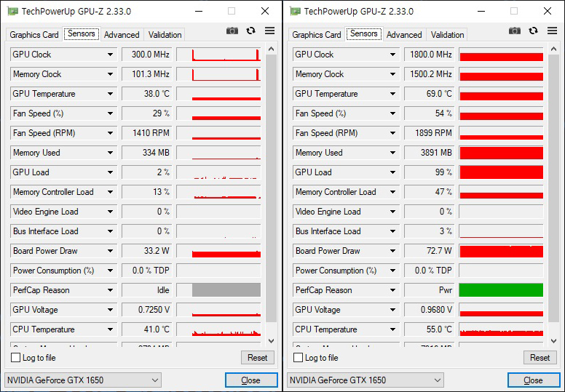Click Idle PerfCap Reason value
565x392 pixels.
click(x=147, y=290)
